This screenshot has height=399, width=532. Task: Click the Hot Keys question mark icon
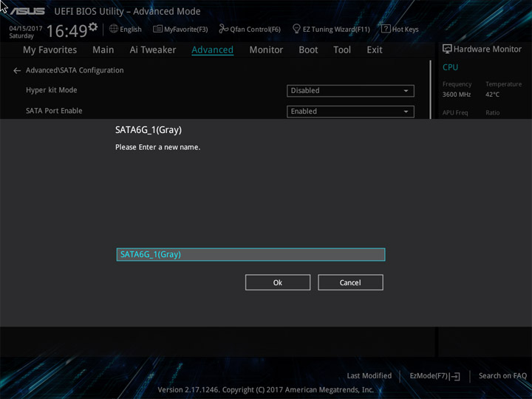click(x=386, y=29)
